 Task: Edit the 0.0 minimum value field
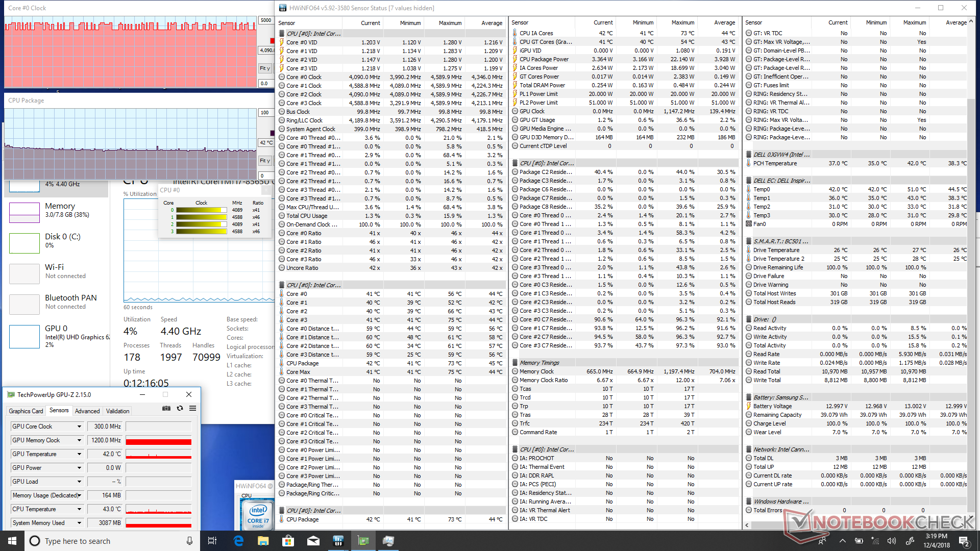(x=266, y=83)
